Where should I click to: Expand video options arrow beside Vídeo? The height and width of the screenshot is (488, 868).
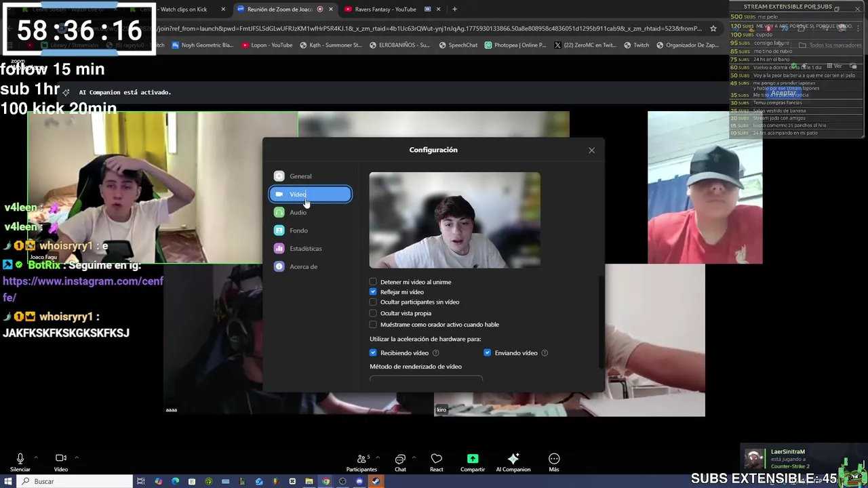click(x=76, y=457)
